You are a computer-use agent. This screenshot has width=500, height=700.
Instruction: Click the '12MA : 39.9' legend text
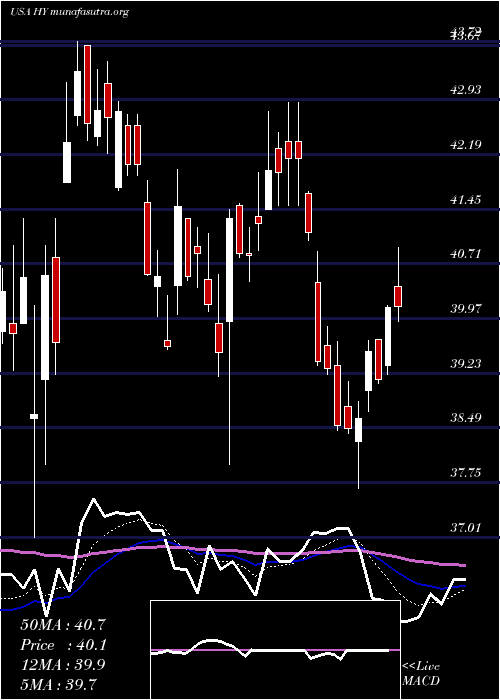tap(63, 665)
